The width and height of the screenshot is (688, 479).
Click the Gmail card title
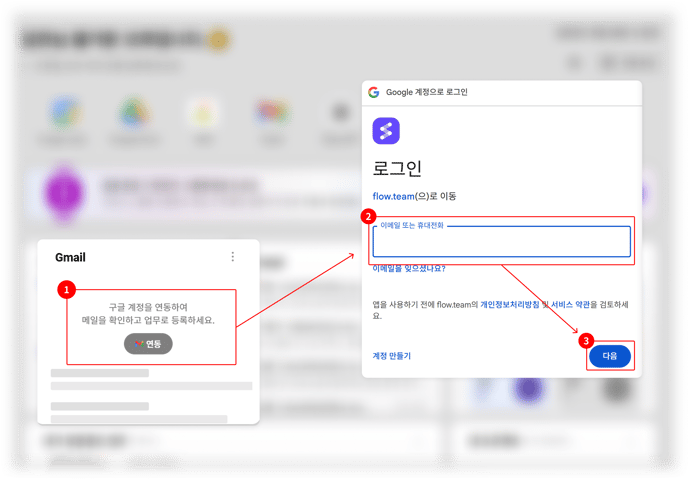[x=70, y=257]
